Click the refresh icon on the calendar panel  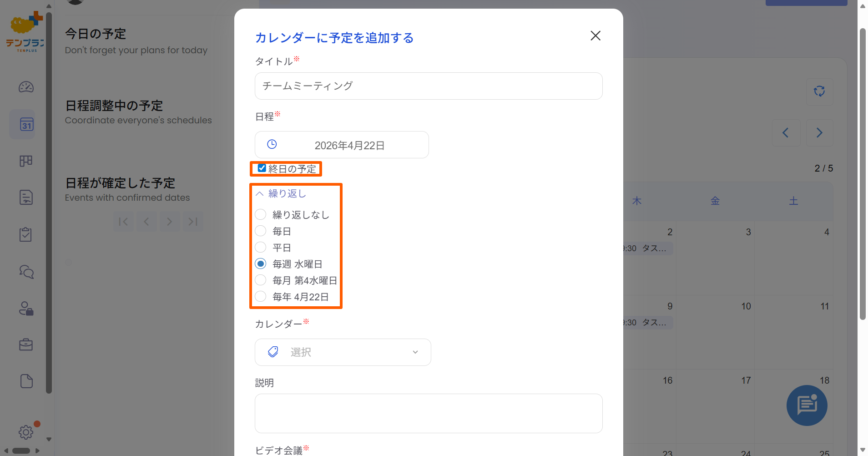click(819, 91)
